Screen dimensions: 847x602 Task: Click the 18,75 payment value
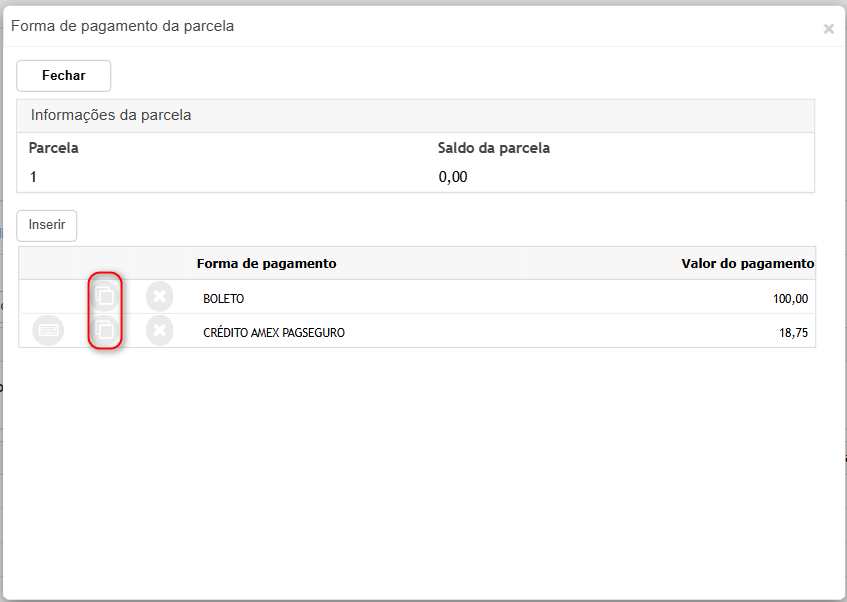[793, 333]
